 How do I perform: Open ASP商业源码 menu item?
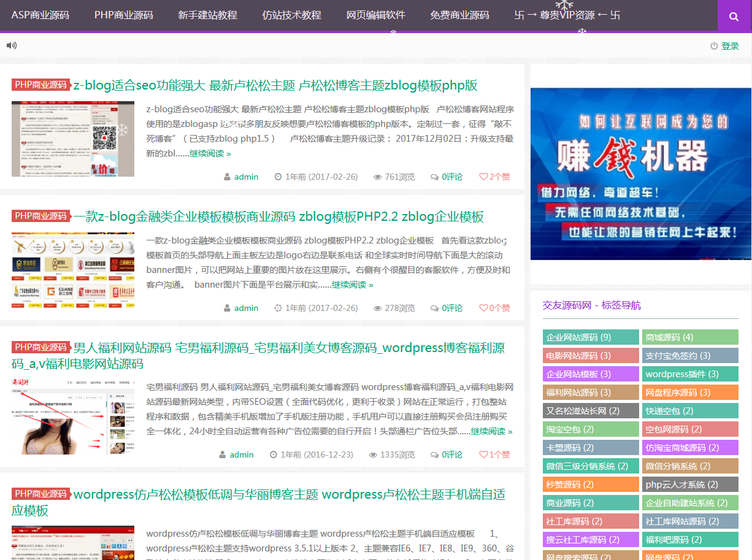(x=40, y=15)
